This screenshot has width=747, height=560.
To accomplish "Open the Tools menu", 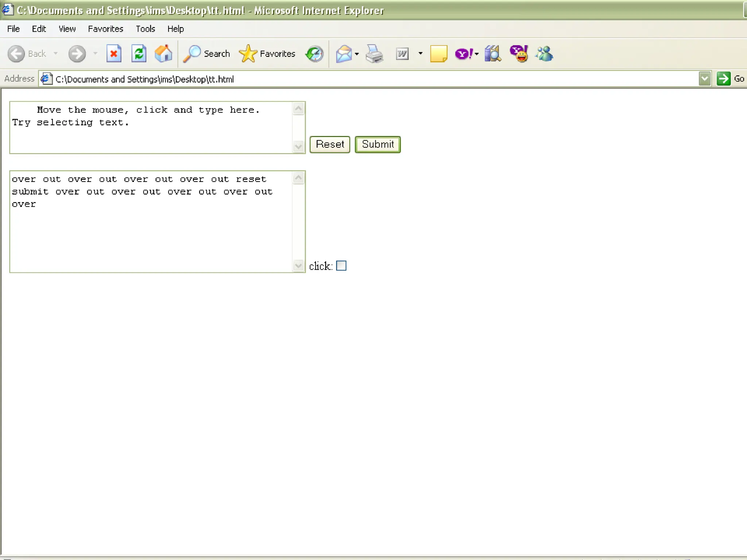I will (x=145, y=29).
